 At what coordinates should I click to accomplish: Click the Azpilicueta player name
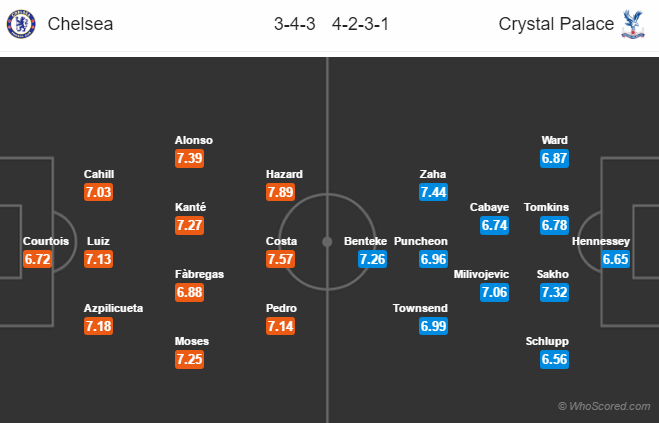point(113,308)
